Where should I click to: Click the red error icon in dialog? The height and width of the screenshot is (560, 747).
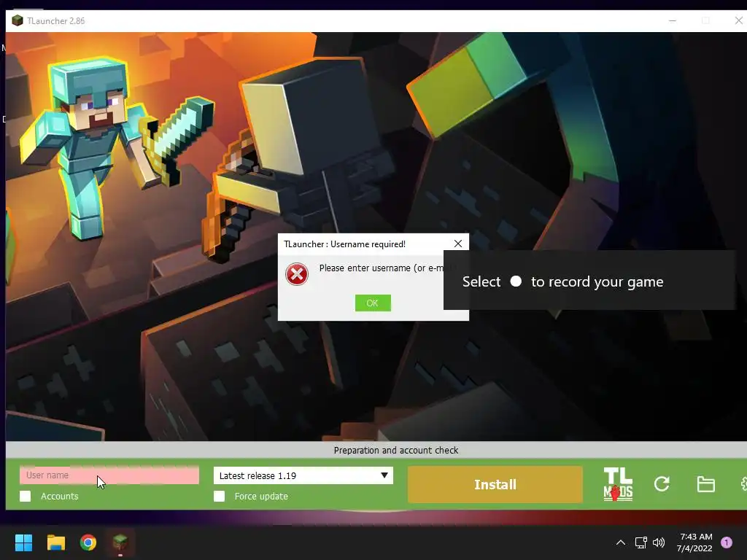pos(297,274)
